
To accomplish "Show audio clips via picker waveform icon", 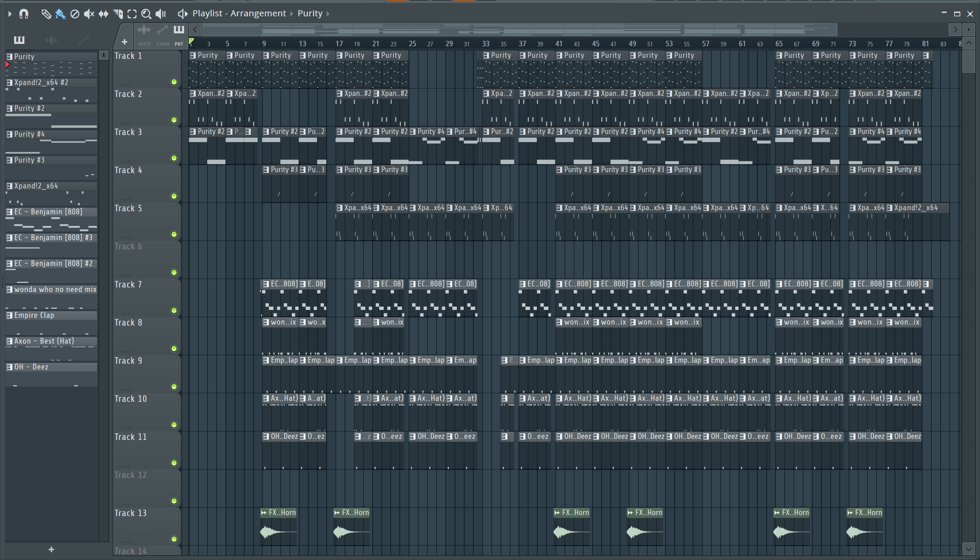I will tap(51, 39).
